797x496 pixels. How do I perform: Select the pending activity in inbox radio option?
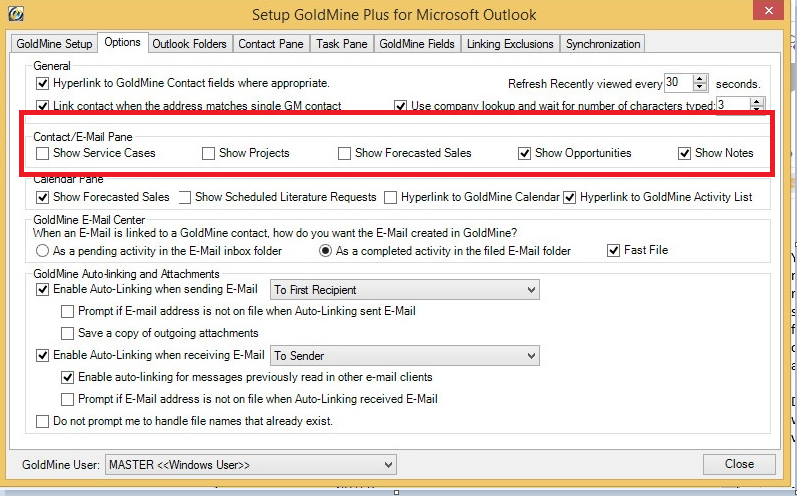point(42,250)
